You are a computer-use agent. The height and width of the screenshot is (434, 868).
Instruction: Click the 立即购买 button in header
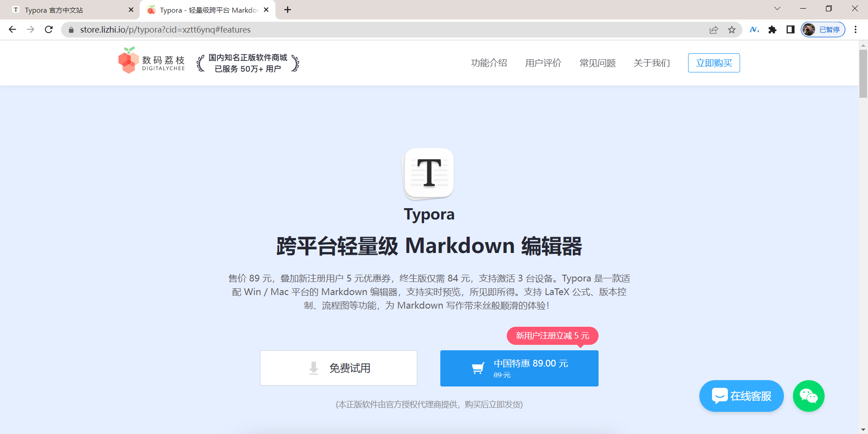point(714,63)
